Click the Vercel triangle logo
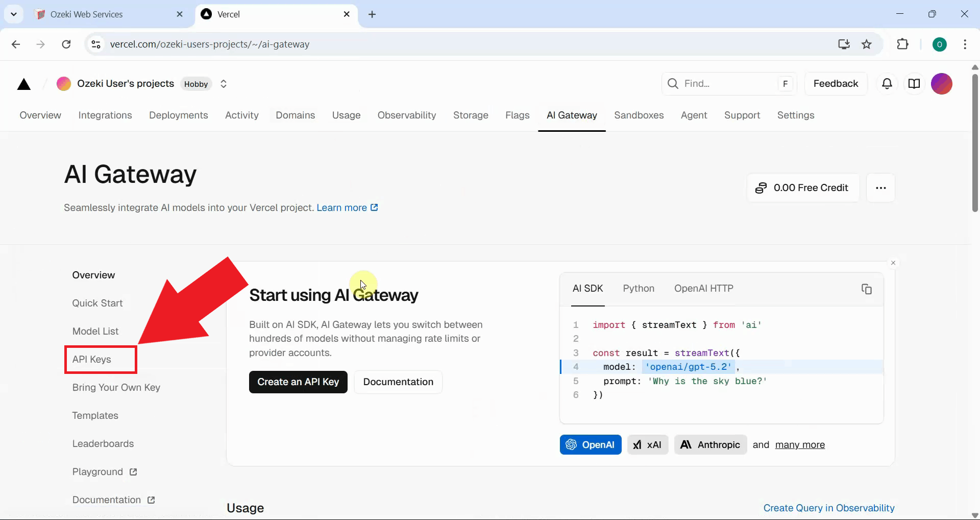This screenshot has height=520, width=980. point(23,84)
